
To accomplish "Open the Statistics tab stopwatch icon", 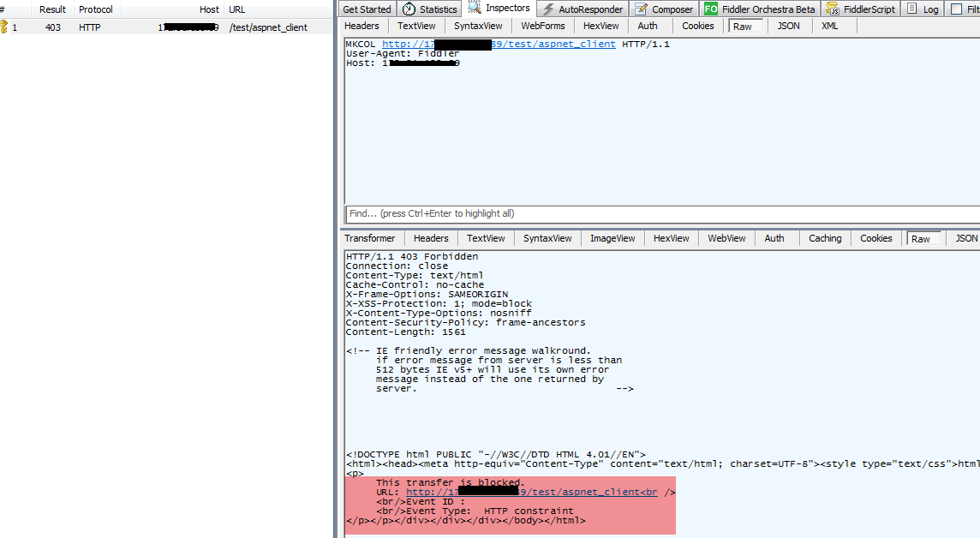I will [x=409, y=9].
